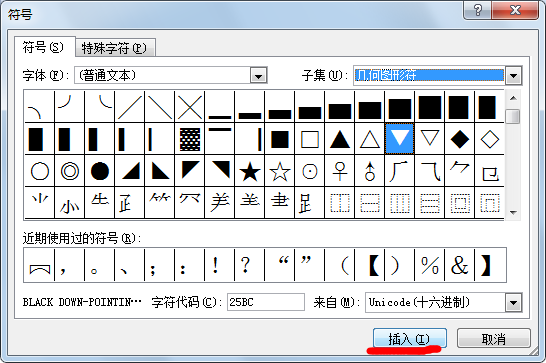Select the male sign symbol
546x363 pixels.
point(369,171)
